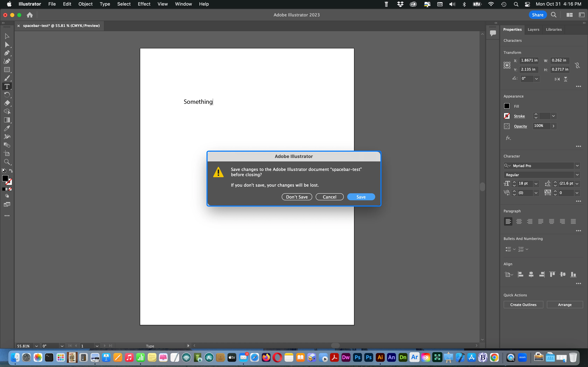Screen dimensions: 588x367
Task: Open the Myriad Pro font family dropdown
Action: pos(577,166)
